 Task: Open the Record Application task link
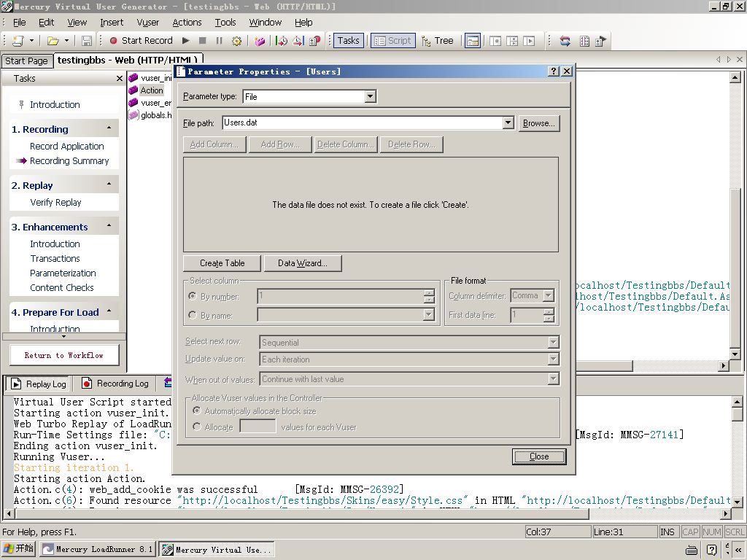(x=66, y=146)
